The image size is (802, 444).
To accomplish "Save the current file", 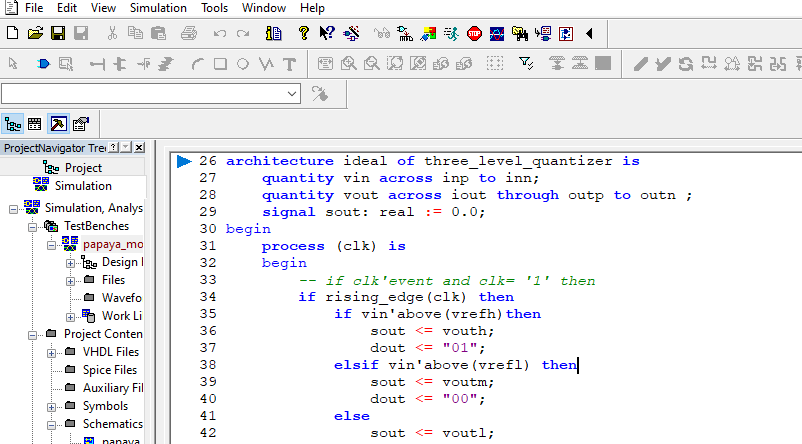I will click(58, 34).
